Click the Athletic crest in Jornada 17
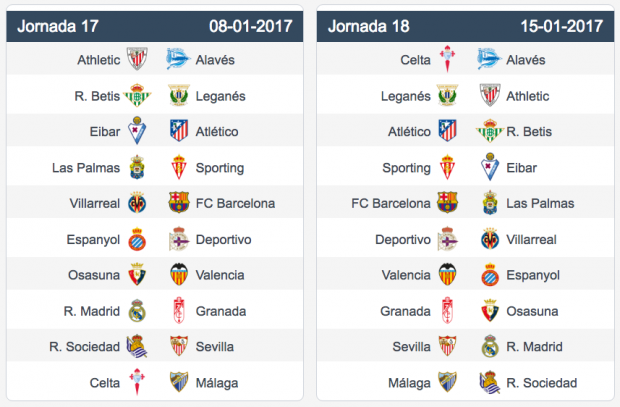 pyautogui.click(x=137, y=59)
